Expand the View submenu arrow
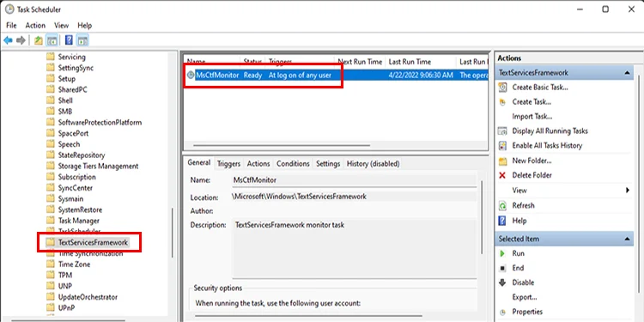This screenshot has height=322, width=644. (628, 190)
